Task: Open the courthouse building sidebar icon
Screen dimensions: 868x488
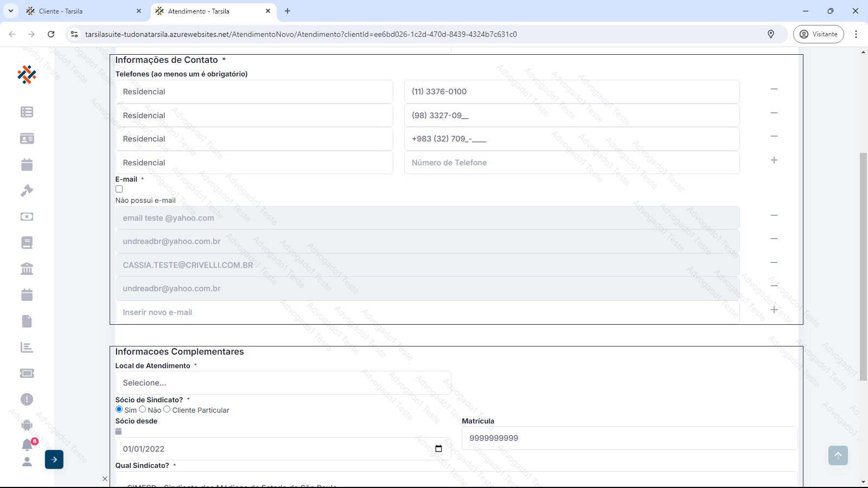Action: (x=27, y=268)
